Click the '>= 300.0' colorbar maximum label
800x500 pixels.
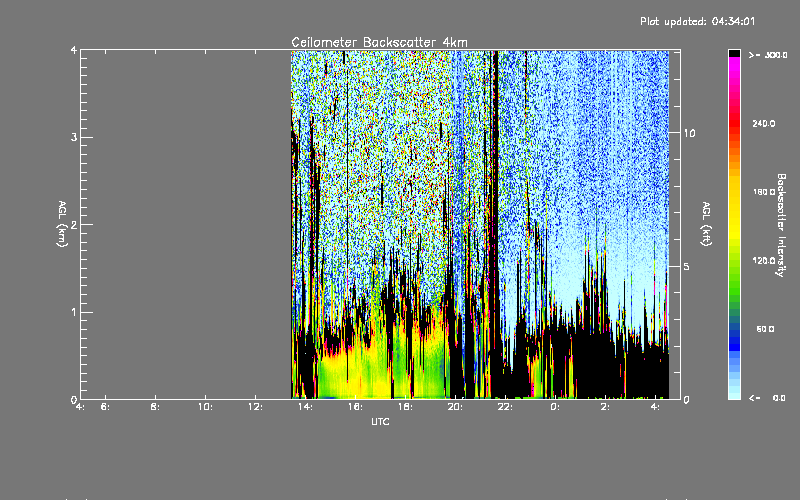tap(768, 55)
